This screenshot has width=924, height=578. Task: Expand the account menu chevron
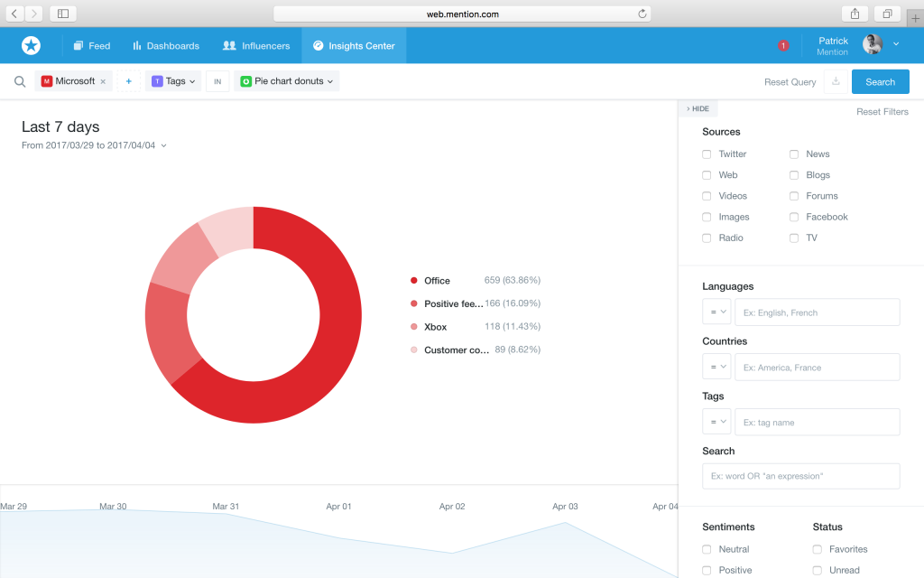(x=896, y=44)
